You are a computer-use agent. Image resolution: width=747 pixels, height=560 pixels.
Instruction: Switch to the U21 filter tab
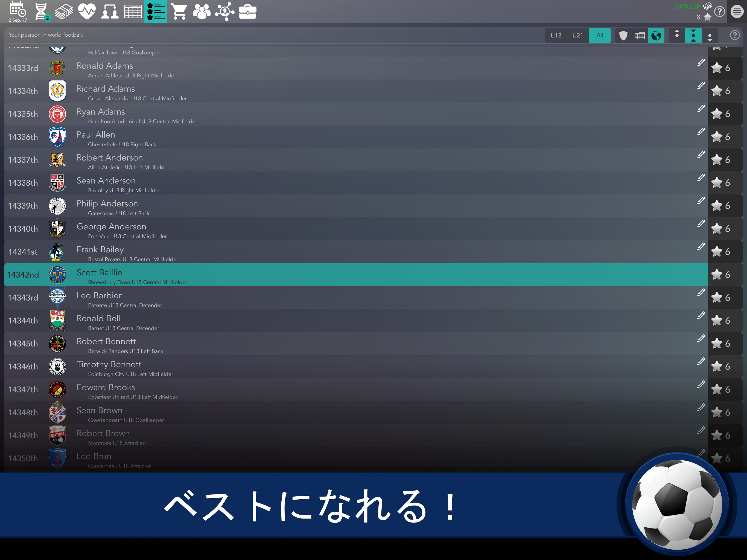click(x=577, y=36)
